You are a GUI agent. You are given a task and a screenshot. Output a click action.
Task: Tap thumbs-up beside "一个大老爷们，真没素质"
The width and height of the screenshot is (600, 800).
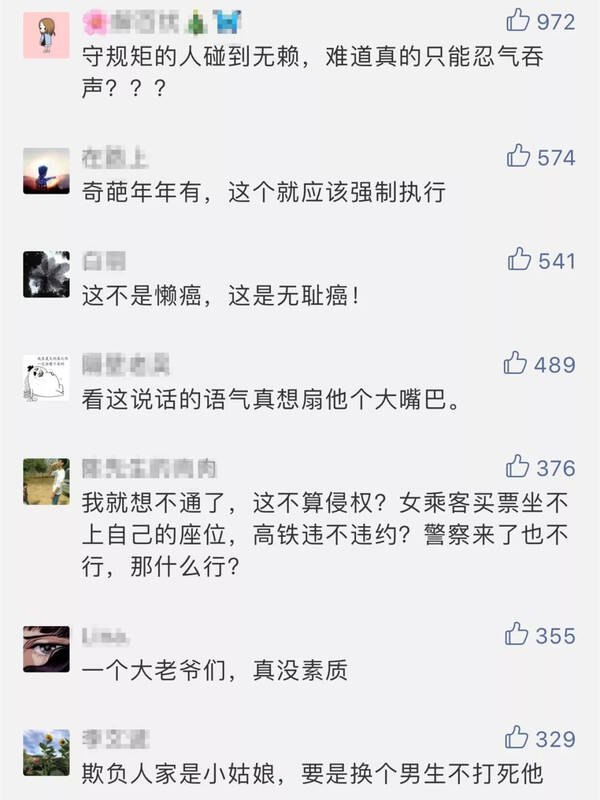tap(516, 633)
